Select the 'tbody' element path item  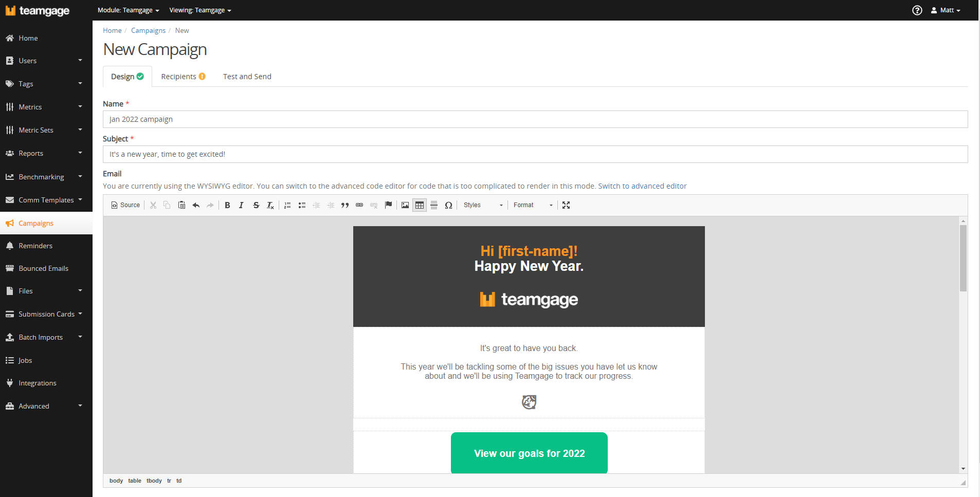(x=154, y=481)
